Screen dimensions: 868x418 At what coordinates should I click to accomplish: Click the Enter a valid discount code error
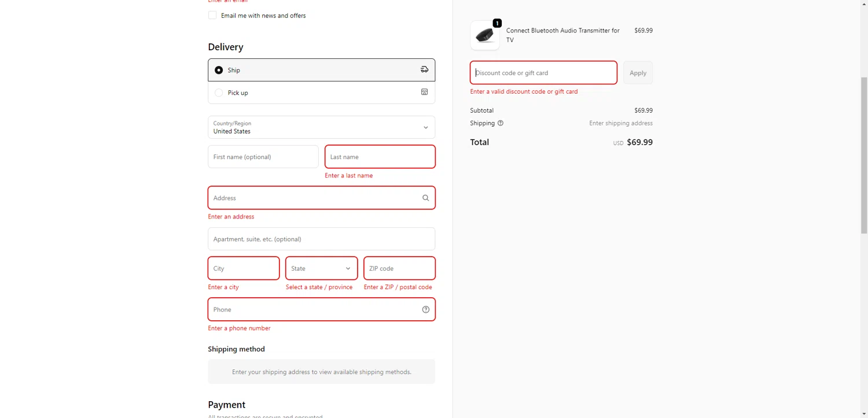(524, 91)
